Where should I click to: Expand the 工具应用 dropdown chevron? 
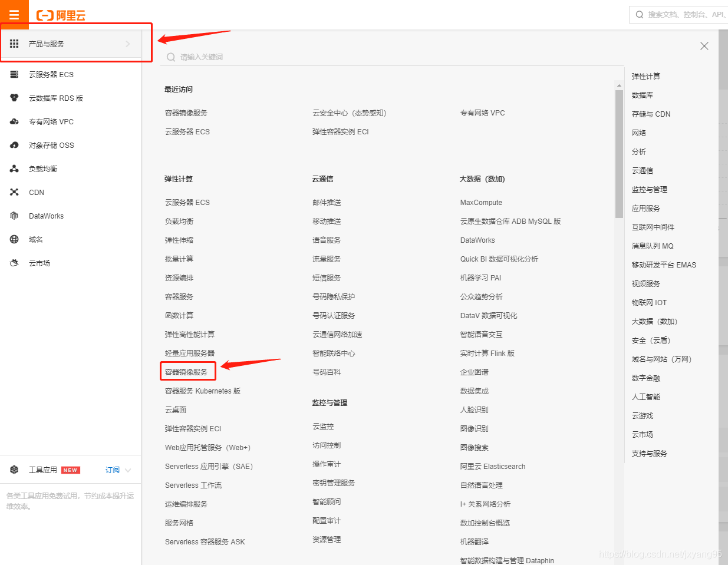pyautogui.click(x=128, y=470)
